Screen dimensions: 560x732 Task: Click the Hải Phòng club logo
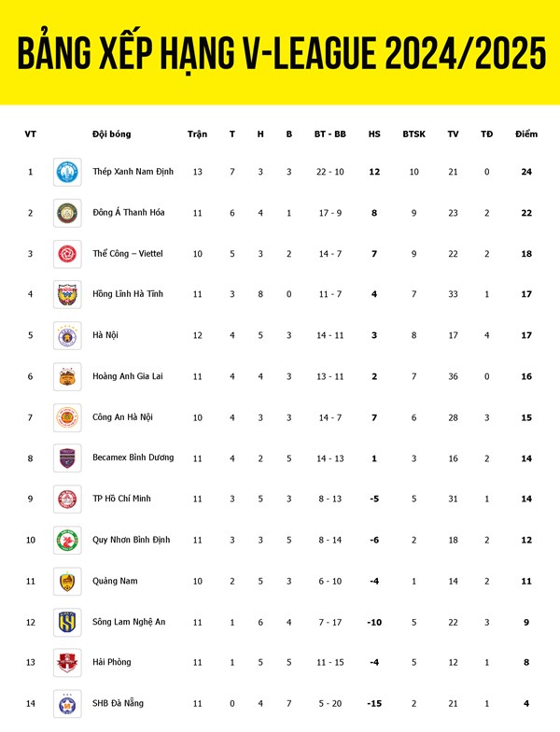click(67, 662)
